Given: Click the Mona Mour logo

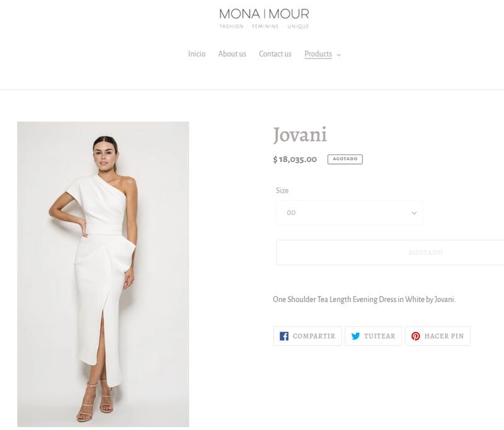Looking at the screenshot, I should point(264,19).
